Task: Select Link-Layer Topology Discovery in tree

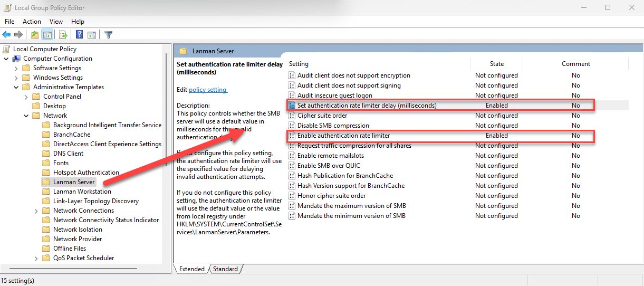Action: (x=96, y=201)
